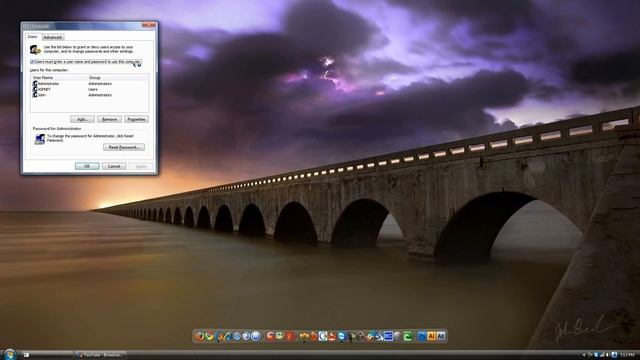The height and width of the screenshot is (360, 640).
Task: Click the system clock showing 7:53 PM
Action: (x=627, y=355)
